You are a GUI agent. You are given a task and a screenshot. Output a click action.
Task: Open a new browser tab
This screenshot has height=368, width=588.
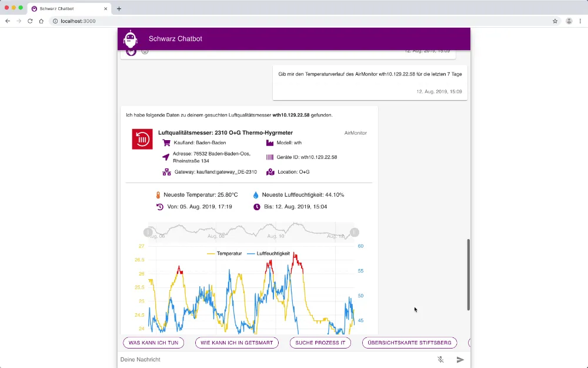click(119, 9)
